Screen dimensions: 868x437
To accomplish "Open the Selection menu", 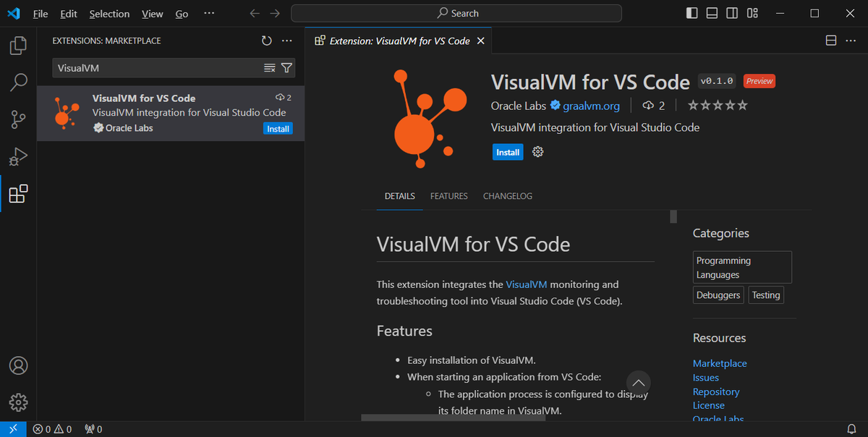I will 109,14.
